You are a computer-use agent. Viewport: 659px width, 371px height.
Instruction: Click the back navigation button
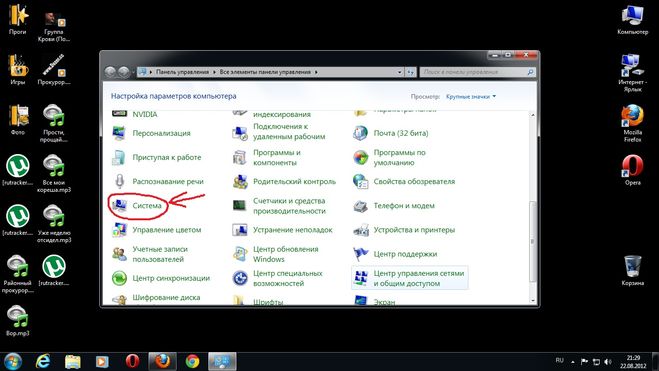111,72
